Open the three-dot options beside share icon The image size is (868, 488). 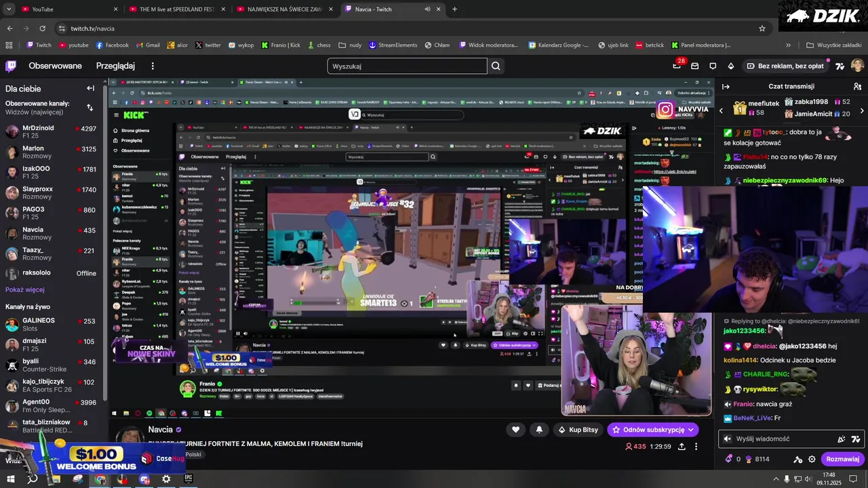pyautogui.click(x=696, y=447)
